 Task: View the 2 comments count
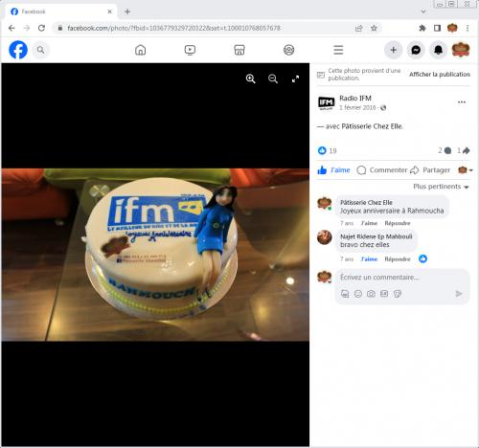[445, 150]
